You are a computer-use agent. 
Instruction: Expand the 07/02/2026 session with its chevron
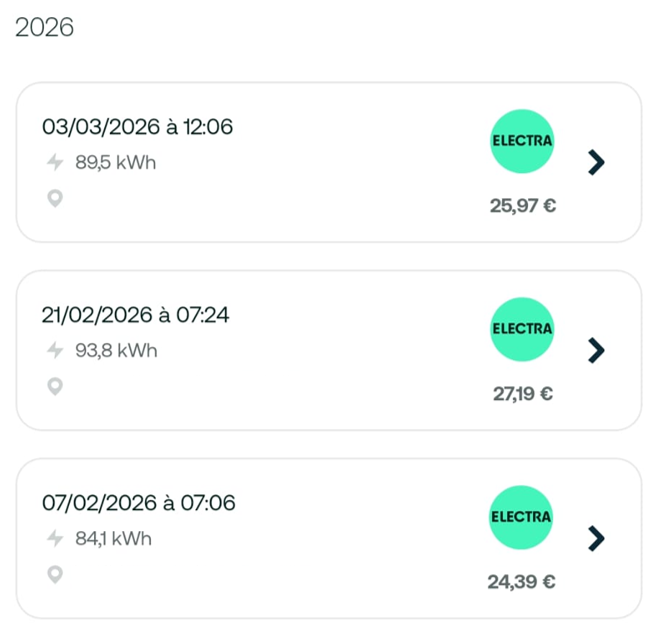pyautogui.click(x=596, y=538)
